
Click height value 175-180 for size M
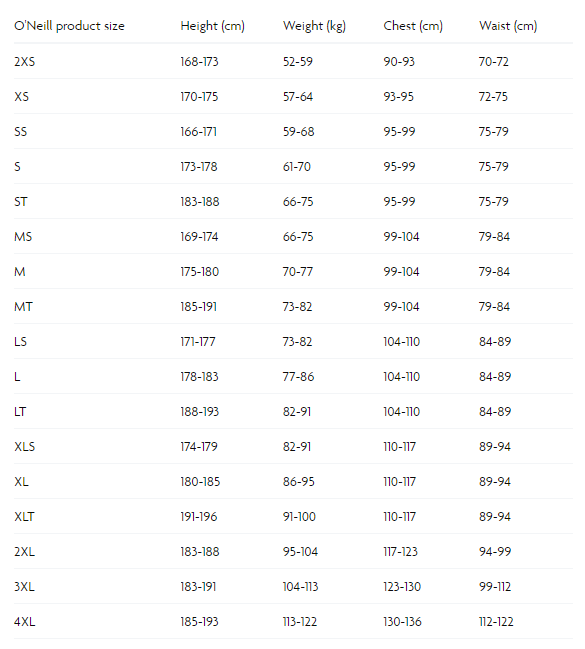tap(200, 272)
